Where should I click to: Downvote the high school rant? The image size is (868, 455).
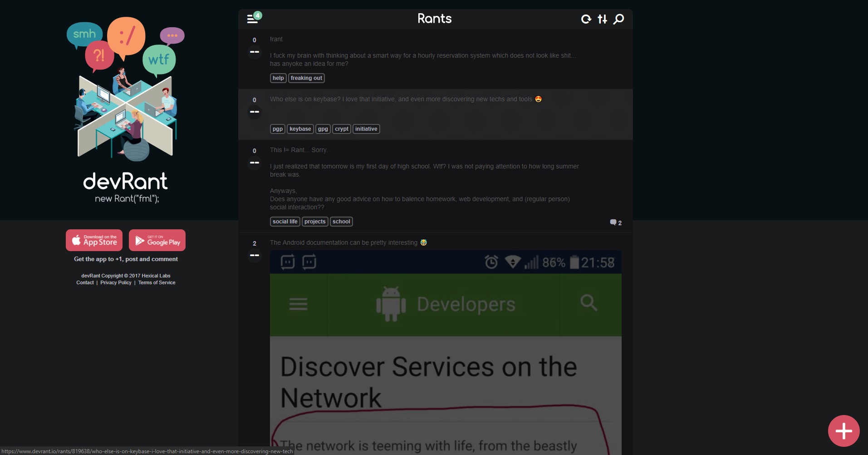pos(255,163)
